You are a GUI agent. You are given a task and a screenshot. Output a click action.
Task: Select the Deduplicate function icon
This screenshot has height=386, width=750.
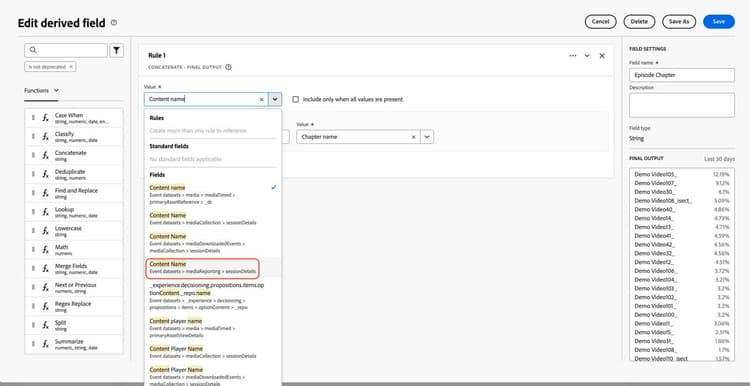(45, 174)
